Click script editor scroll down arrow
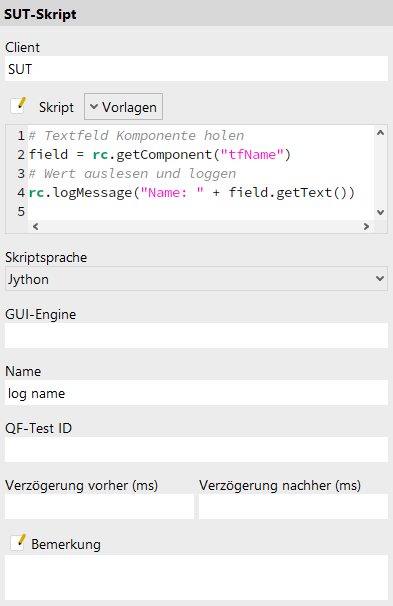Image resolution: width=393 pixels, height=606 pixels. (x=380, y=212)
